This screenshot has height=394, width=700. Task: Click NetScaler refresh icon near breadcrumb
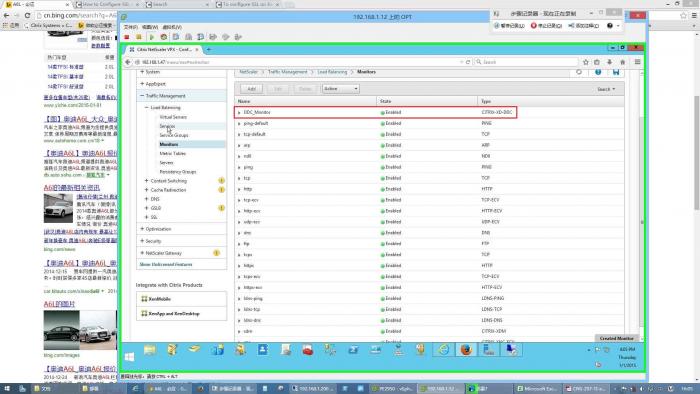(x=579, y=72)
